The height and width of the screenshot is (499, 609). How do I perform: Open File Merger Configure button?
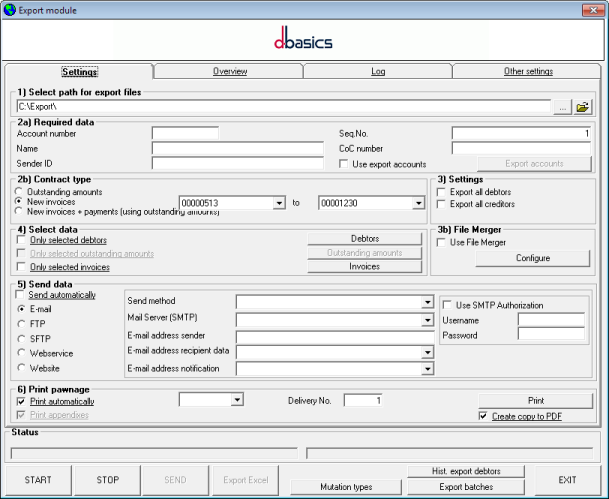533,258
